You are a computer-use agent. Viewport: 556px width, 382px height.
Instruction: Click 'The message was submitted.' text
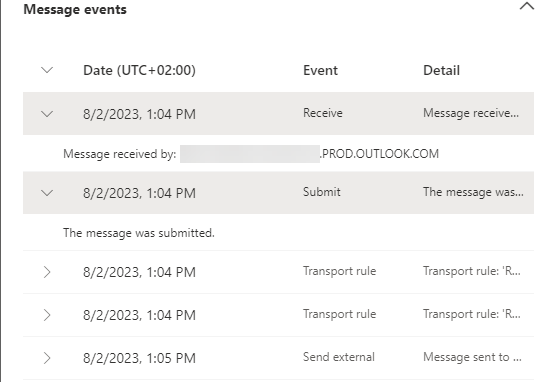pyautogui.click(x=139, y=233)
